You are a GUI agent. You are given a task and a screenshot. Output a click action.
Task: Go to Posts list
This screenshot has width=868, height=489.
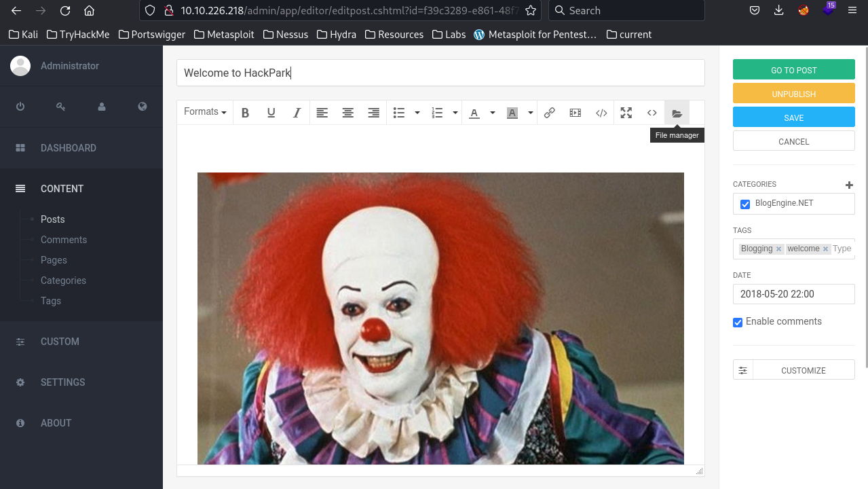point(53,219)
